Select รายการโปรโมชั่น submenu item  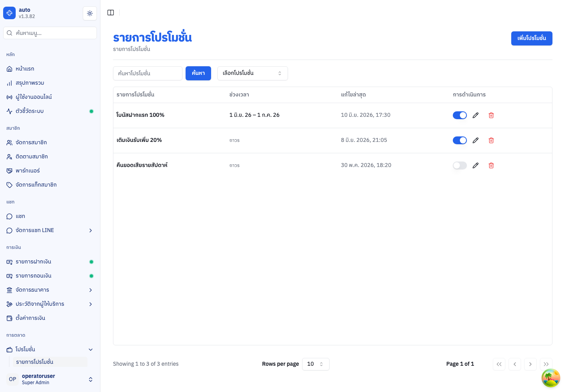click(50, 362)
